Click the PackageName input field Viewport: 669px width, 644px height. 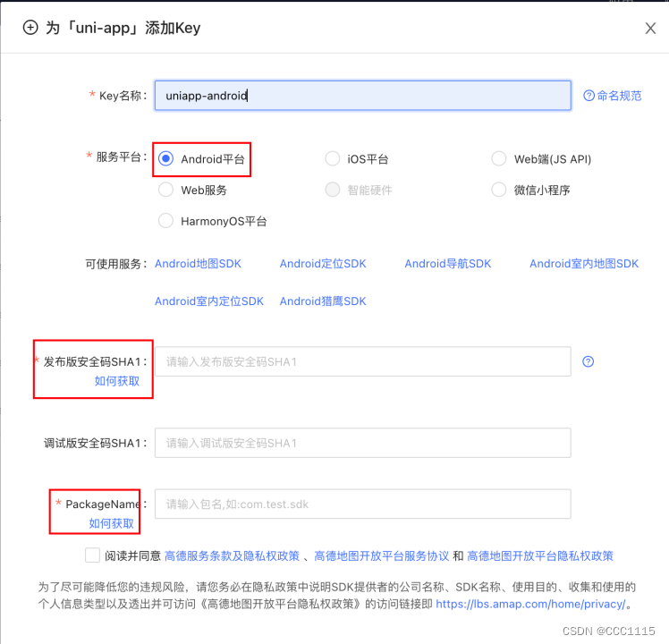pos(362,504)
